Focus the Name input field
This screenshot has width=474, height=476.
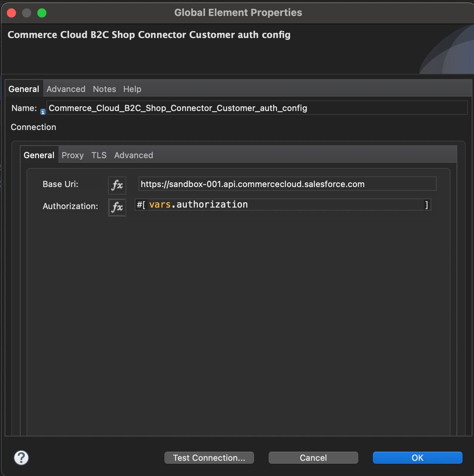tap(257, 108)
